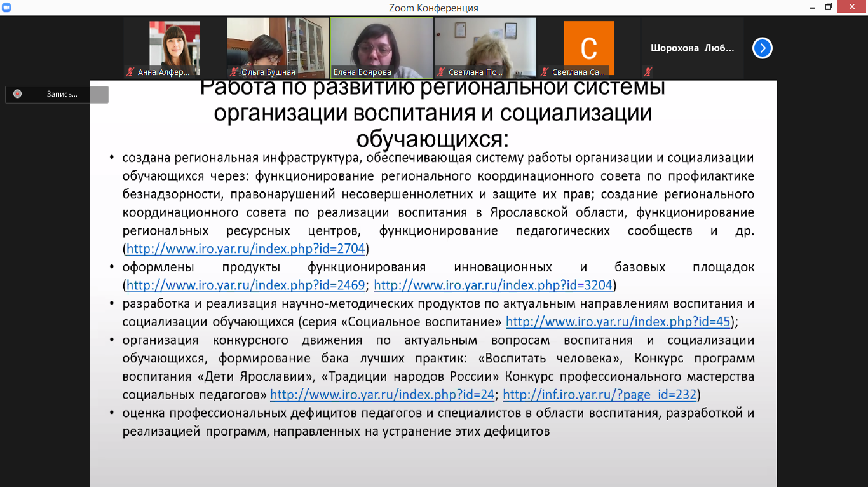The width and height of the screenshot is (868, 487).
Task: Click the Zoom logo icon in title bar
Action: (6, 6)
